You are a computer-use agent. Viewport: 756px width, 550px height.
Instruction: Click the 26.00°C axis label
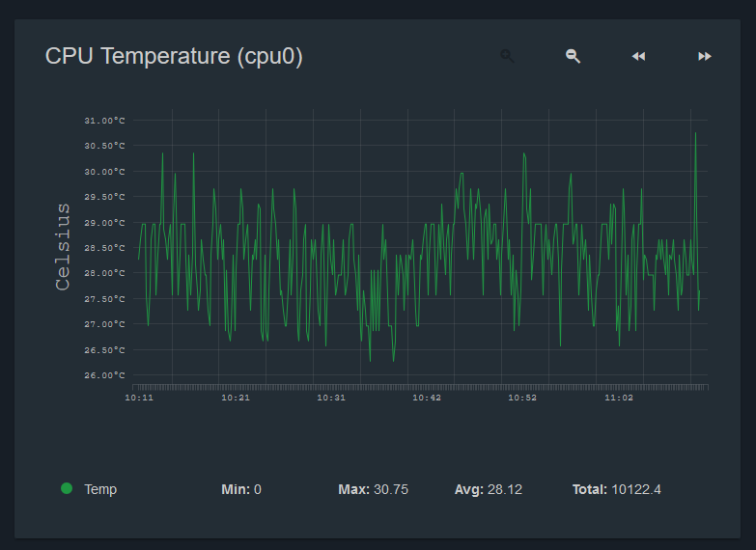(104, 375)
